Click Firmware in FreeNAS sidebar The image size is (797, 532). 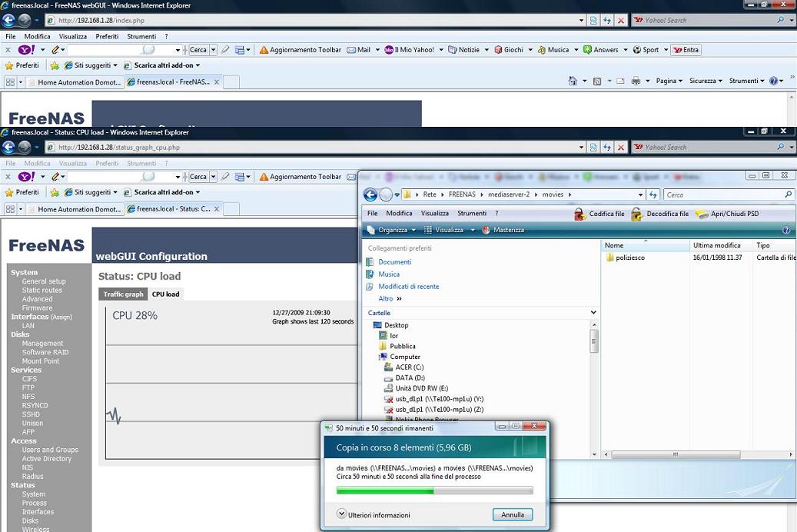point(37,308)
